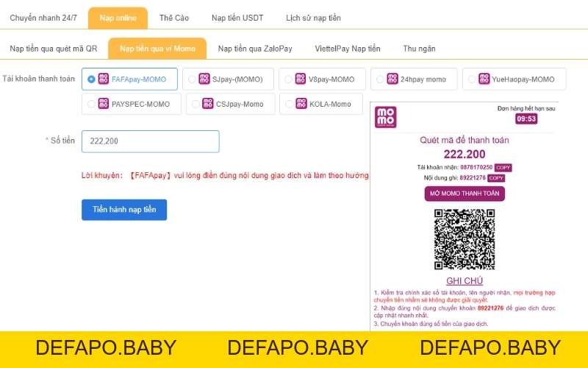Open the Chuyển nhanh 24/7 tab
The width and height of the screenshot is (588, 368).
click(x=43, y=18)
